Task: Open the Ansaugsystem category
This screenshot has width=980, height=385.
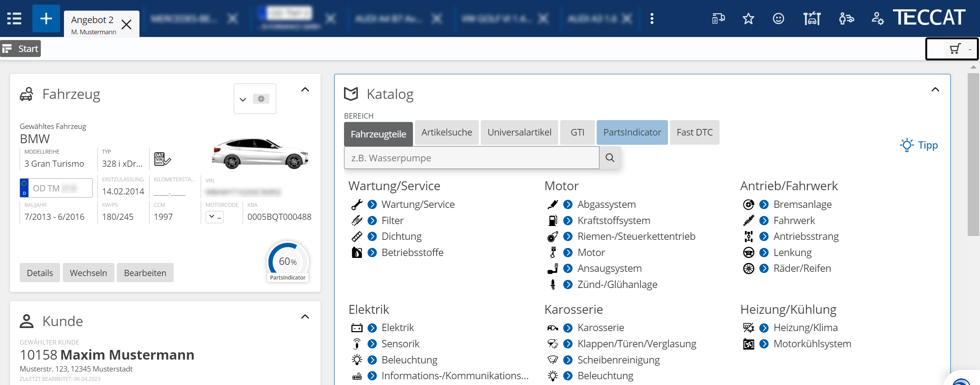Action: (609, 268)
